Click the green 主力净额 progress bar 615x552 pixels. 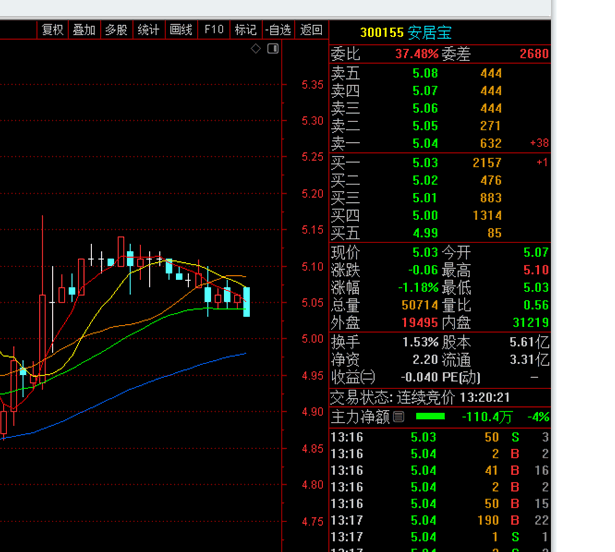(x=430, y=417)
